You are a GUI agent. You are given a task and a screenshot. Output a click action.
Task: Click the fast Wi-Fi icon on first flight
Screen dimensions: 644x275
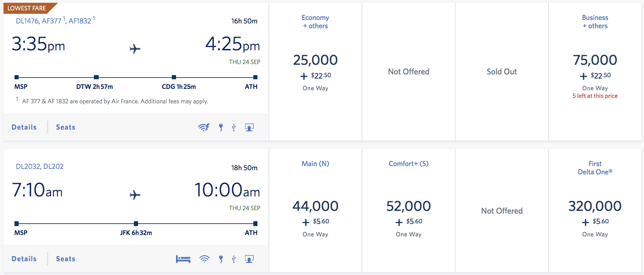pyautogui.click(x=204, y=128)
